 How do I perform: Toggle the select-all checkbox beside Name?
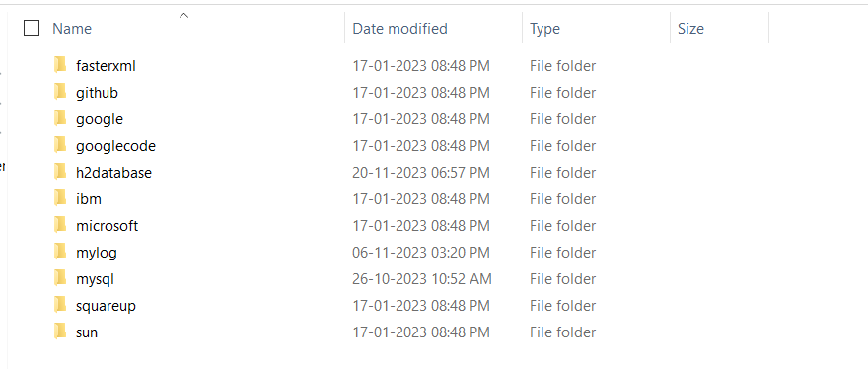point(32,28)
